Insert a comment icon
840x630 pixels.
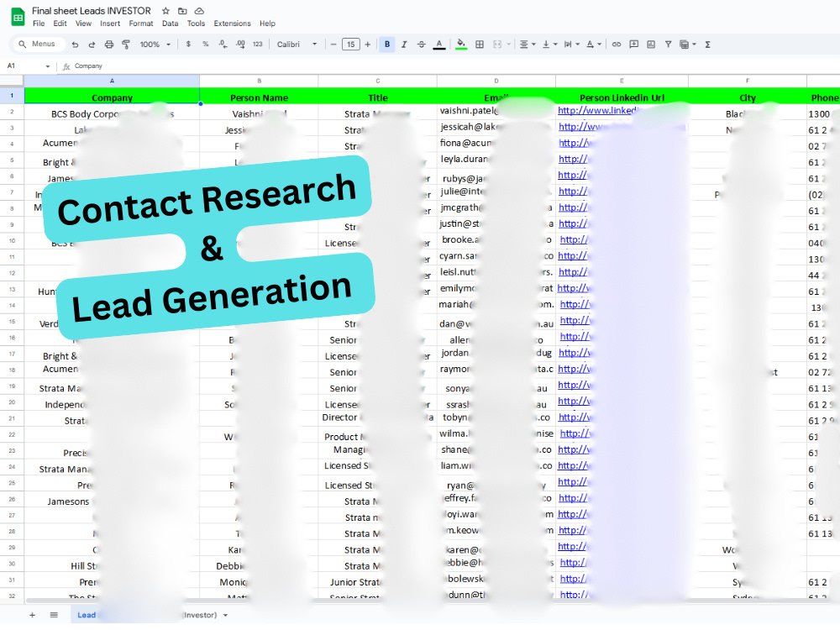633,45
